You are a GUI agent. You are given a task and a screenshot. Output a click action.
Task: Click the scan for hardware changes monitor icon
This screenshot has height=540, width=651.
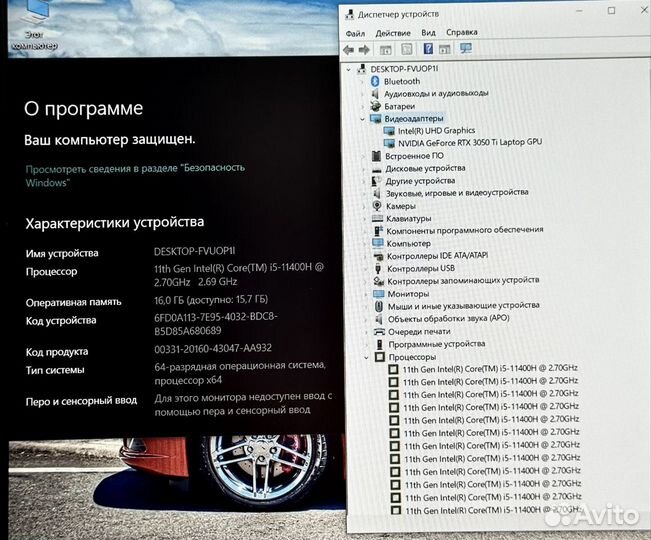pyautogui.click(x=466, y=49)
